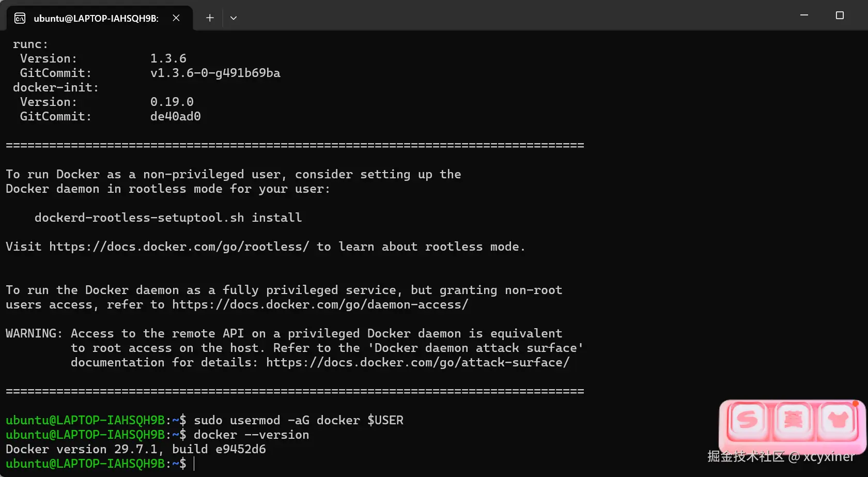Screen dimensions: 868x477
Task: Click the Docker version 29.7.1 output line
Action: click(x=136, y=449)
